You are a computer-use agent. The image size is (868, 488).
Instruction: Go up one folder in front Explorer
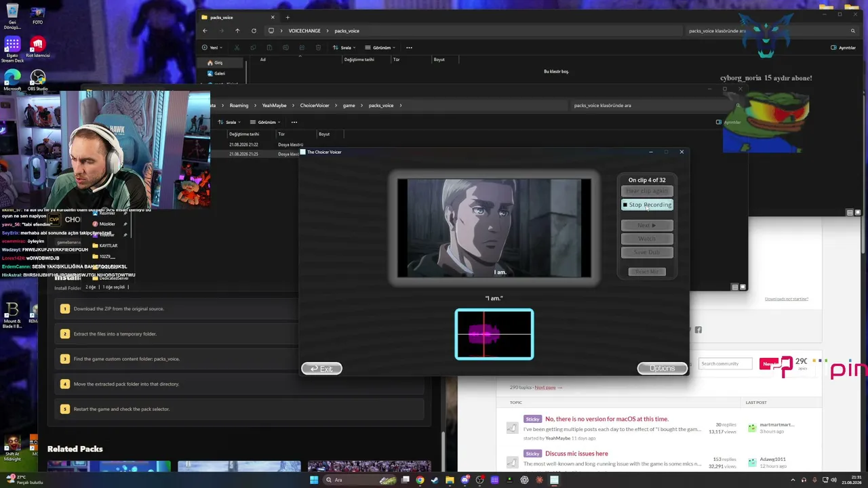pyautogui.click(x=237, y=30)
